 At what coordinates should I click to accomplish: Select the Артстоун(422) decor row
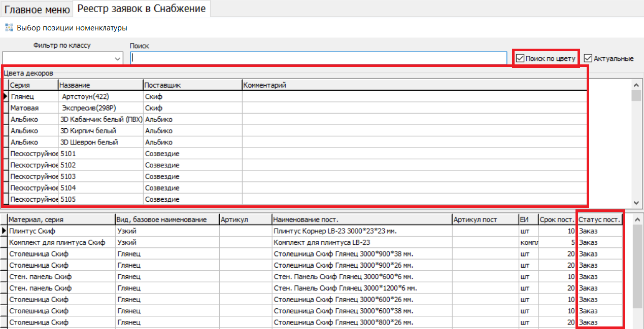85,96
